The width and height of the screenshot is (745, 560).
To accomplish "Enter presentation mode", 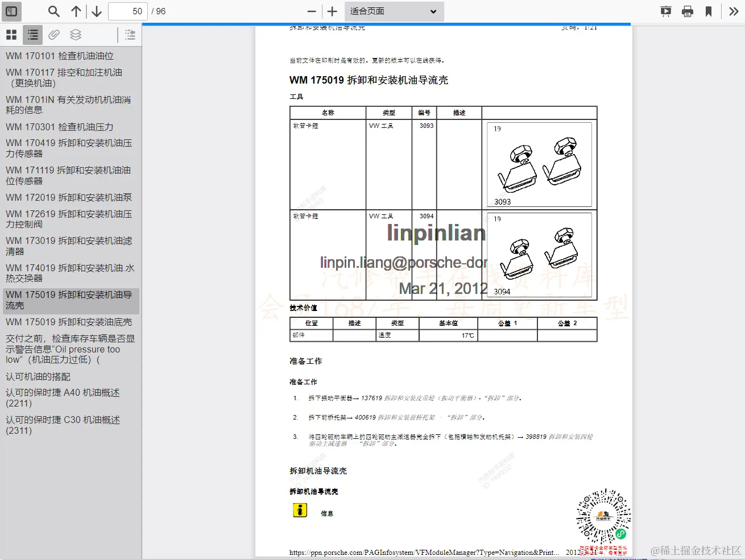I will 665,11.
